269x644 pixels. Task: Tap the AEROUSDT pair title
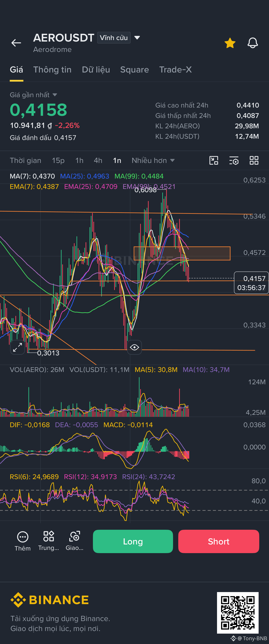point(63,38)
